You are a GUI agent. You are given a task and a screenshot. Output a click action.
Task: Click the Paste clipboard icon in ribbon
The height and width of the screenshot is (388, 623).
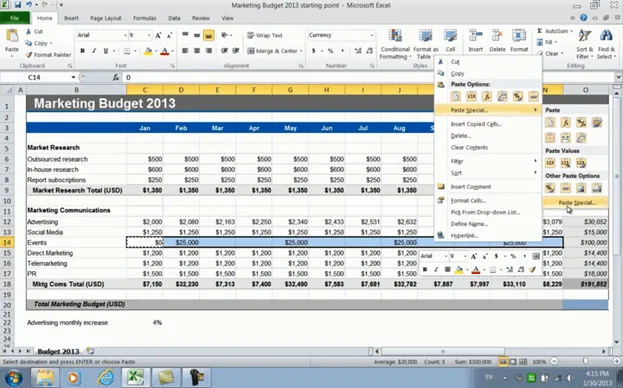(x=12, y=36)
